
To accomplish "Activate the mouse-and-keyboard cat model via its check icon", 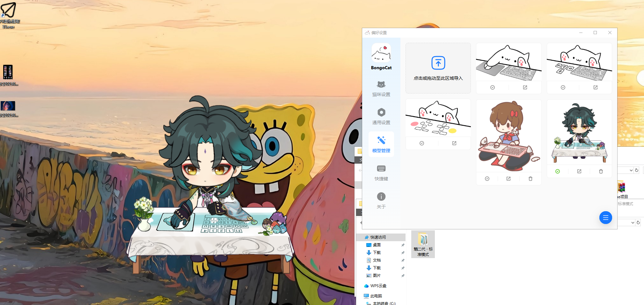I will 492,87.
